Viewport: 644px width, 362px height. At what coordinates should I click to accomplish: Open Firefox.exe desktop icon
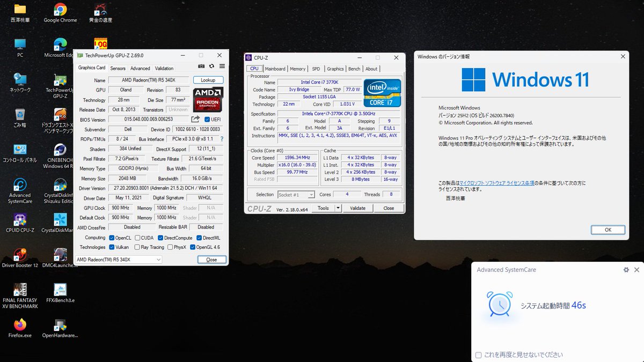(20, 328)
